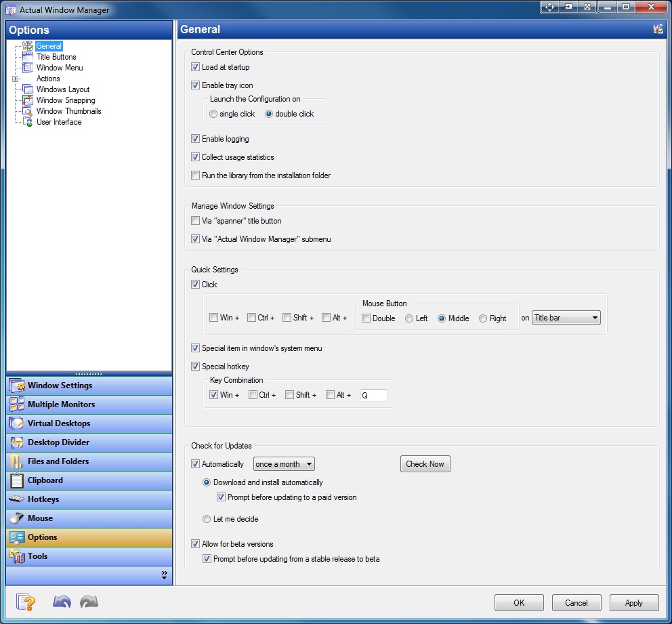
Task: Switch to Multiple Monitors section
Action: point(89,404)
